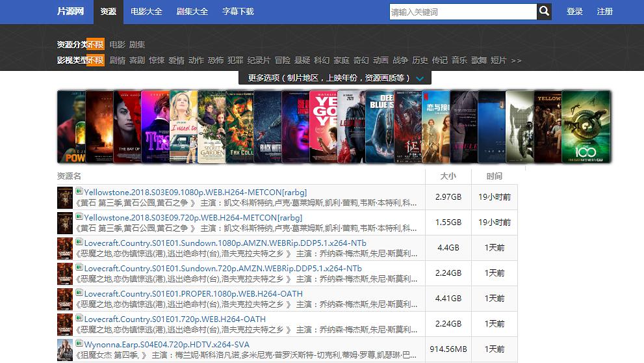Click the 914.56MB size cell
The image size is (644, 363).
448,349
